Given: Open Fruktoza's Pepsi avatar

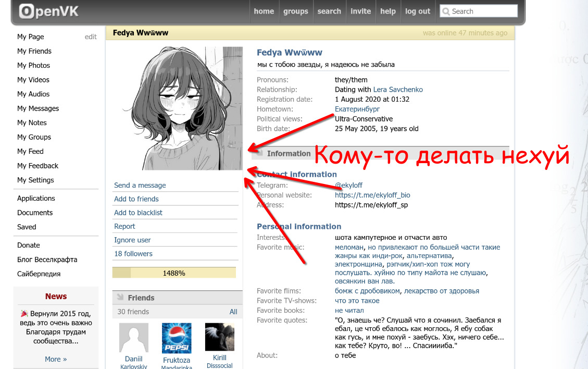Looking at the screenshot, I should [x=177, y=338].
